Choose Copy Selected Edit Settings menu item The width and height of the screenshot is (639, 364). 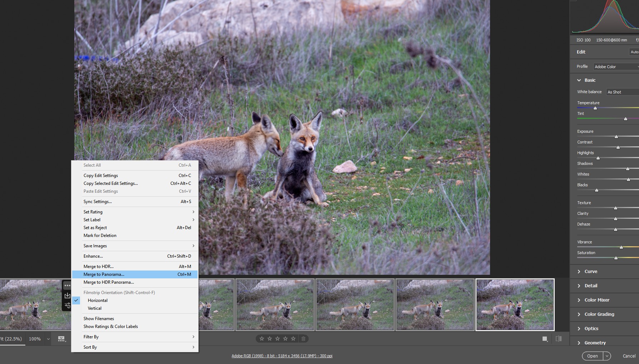click(x=135, y=183)
